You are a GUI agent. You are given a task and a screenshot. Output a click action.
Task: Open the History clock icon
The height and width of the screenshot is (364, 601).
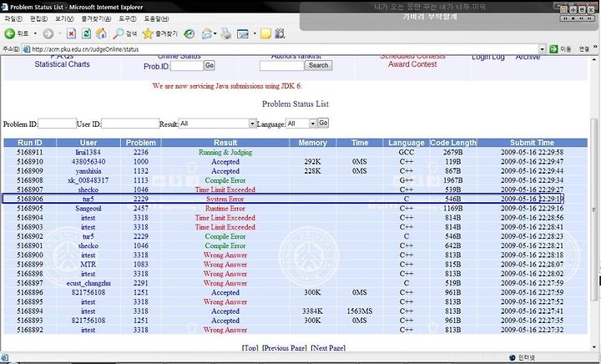[x=189, y=33]
